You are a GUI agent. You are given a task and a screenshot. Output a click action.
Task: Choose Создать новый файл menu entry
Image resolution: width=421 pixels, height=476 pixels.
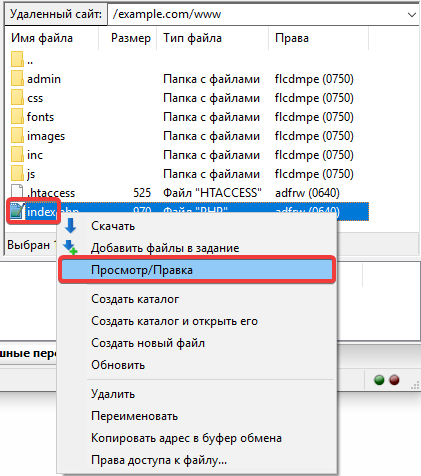(197, 343)
